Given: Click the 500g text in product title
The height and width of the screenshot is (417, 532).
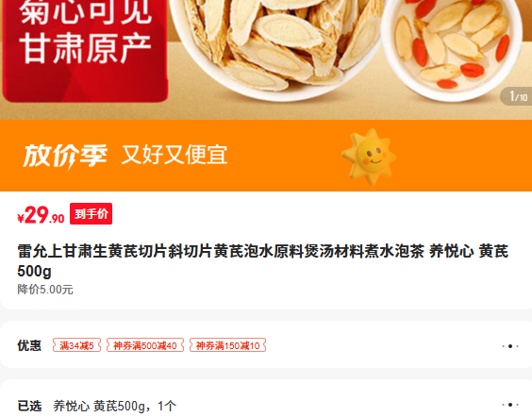Looking at the screenshot, I should pos(34,271).
